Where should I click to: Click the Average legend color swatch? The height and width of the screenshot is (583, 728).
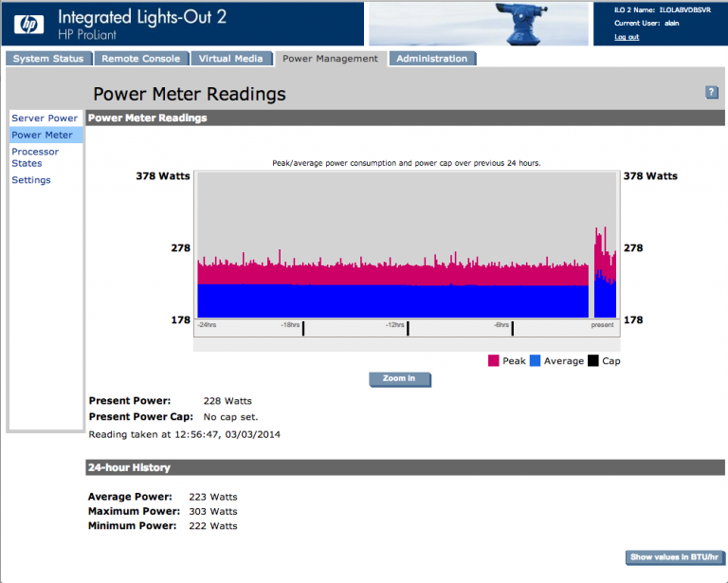(535, 360)
